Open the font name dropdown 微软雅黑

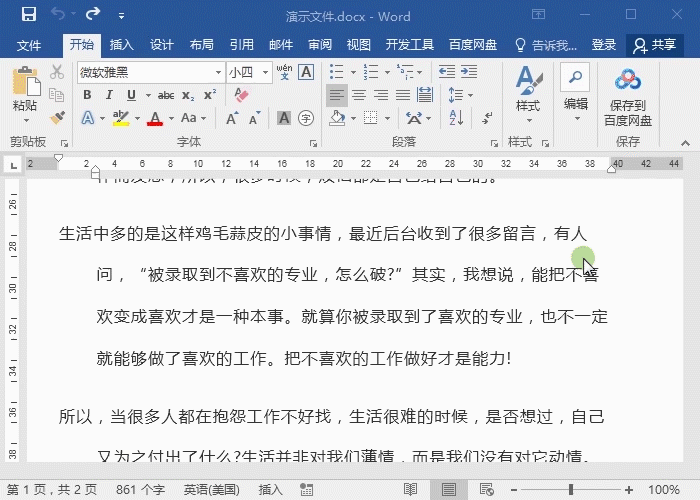tap(218, 72)
